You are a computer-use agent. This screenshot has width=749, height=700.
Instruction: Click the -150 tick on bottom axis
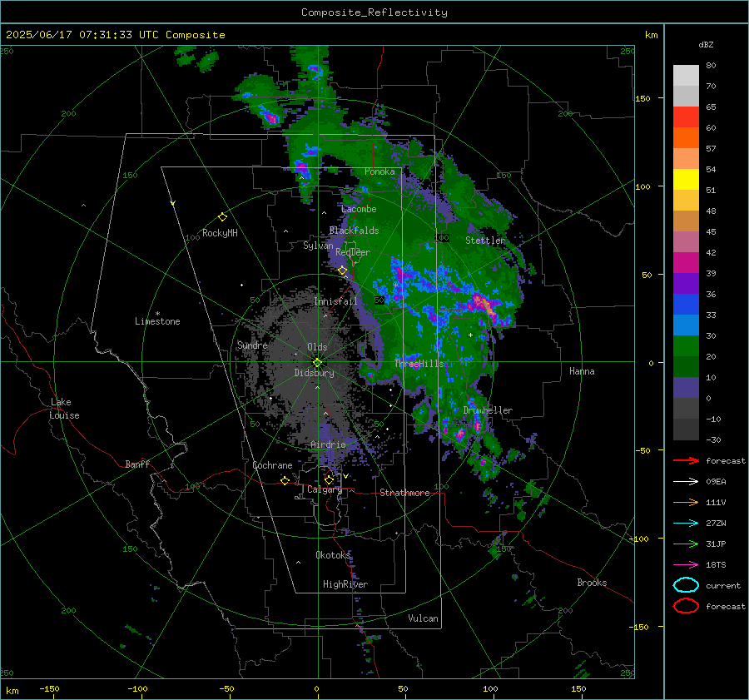coord(49,689)
